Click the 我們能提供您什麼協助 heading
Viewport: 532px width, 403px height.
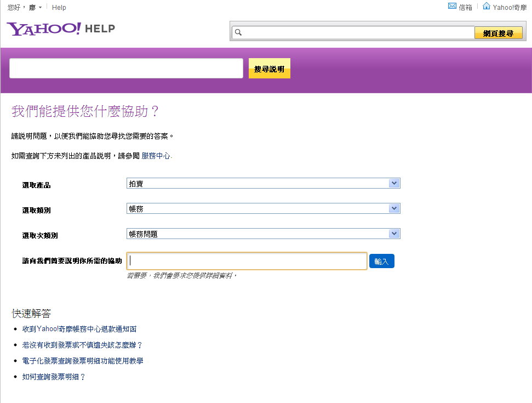[85, 111]
